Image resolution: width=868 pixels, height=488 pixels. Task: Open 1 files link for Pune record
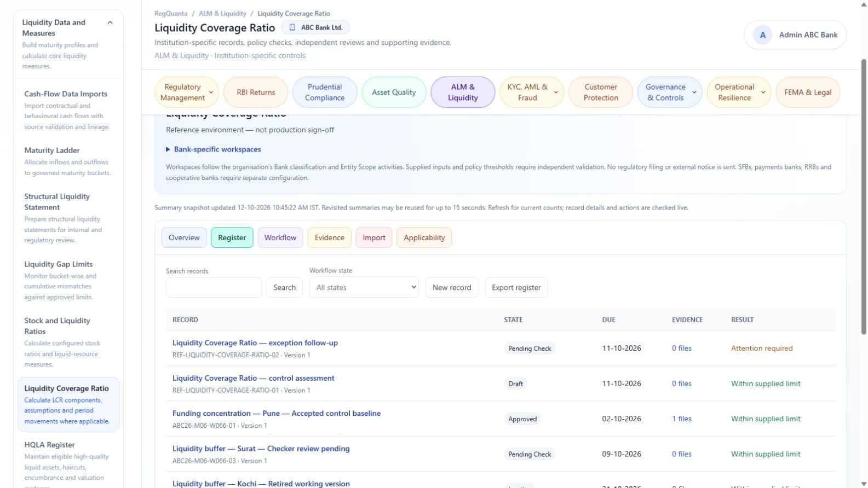682,419
